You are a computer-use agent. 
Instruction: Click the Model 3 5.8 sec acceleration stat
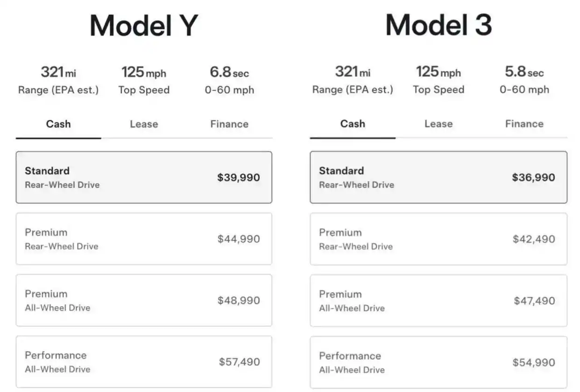(x=524, y=80)
